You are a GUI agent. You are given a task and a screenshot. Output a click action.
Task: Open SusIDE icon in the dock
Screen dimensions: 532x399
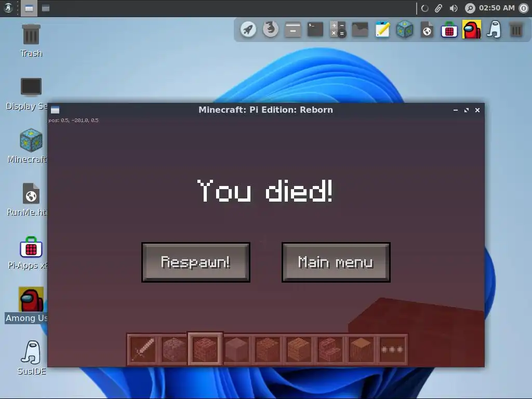pyautogui.click(x=494, y=30)
